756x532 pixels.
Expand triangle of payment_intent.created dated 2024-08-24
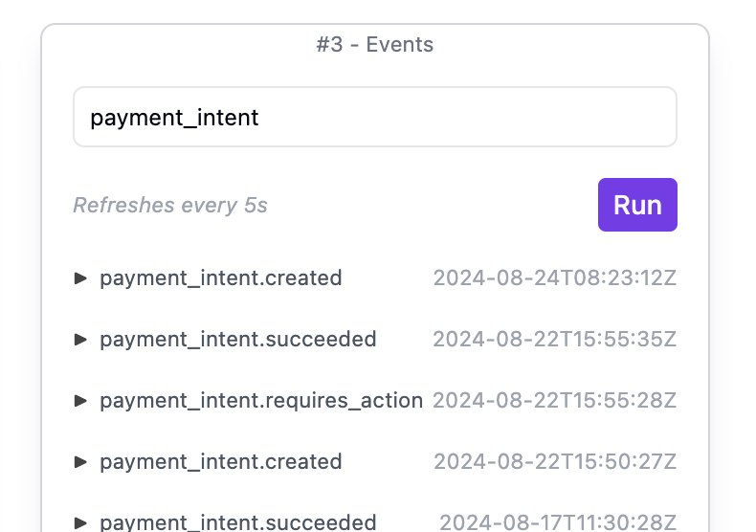point(81,278)
